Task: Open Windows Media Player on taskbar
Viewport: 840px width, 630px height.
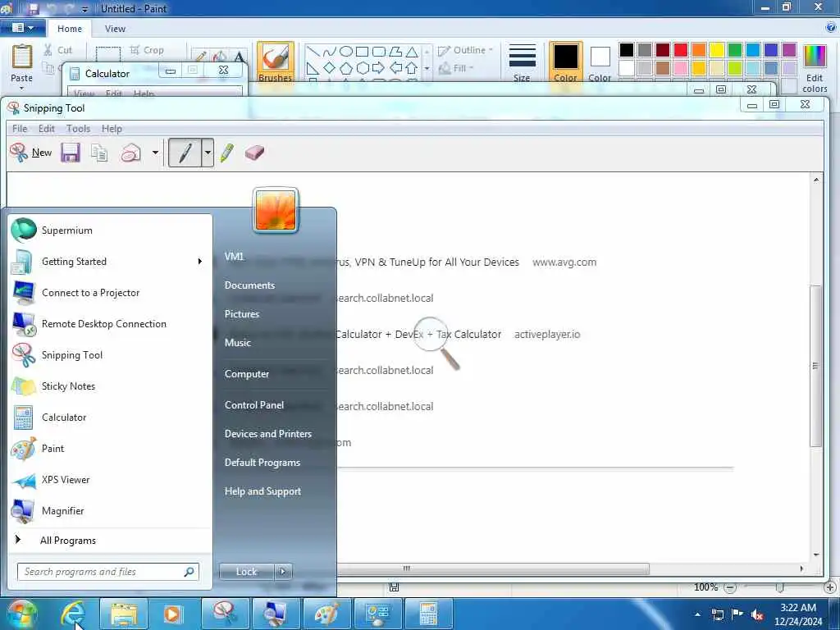Action: [x=173, y=614]
